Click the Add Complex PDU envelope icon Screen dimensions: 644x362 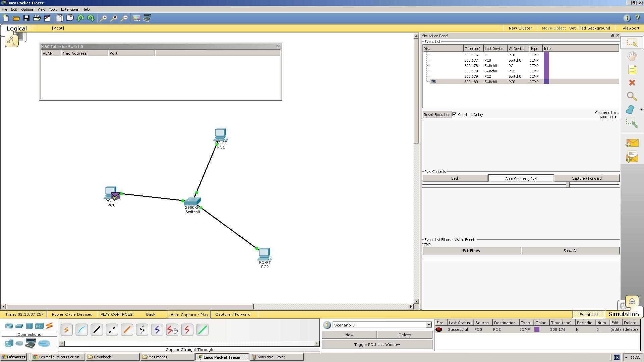[632, 157]
